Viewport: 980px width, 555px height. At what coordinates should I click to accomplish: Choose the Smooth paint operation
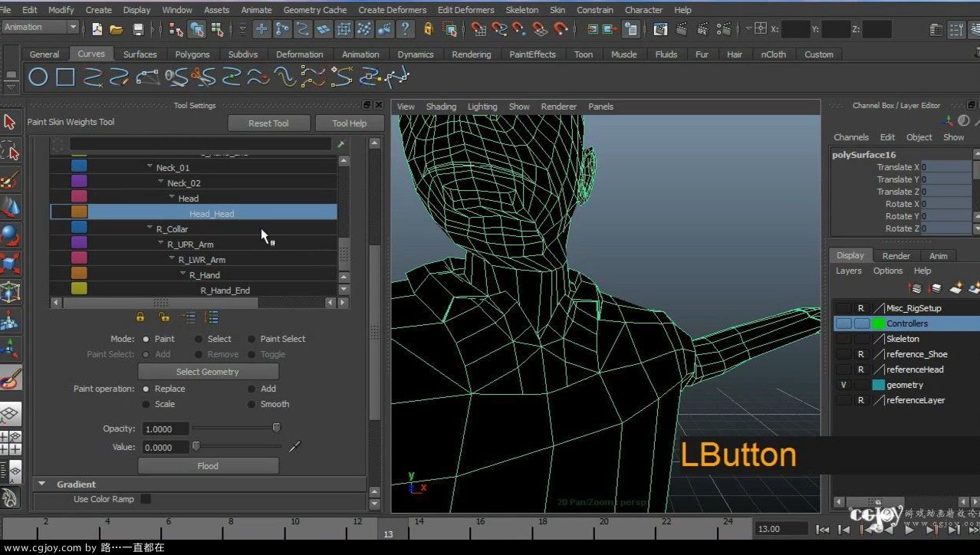coord(252,404)
